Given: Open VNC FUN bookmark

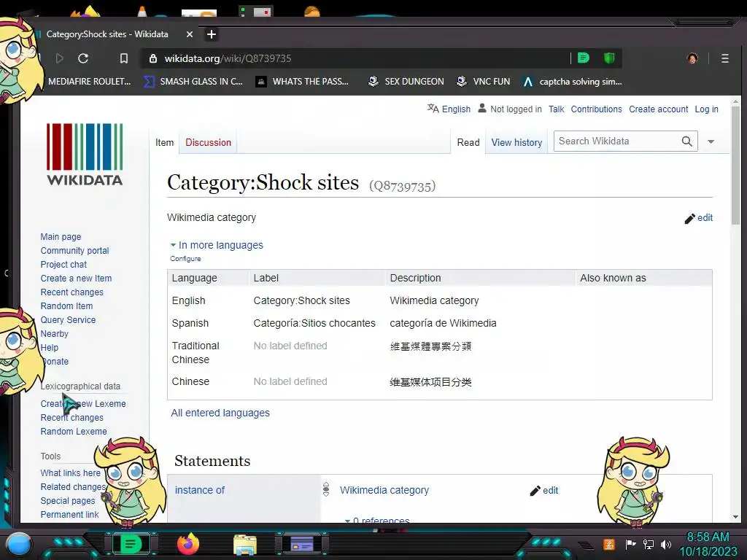Looking at the screenshot, I should [483, 82].
